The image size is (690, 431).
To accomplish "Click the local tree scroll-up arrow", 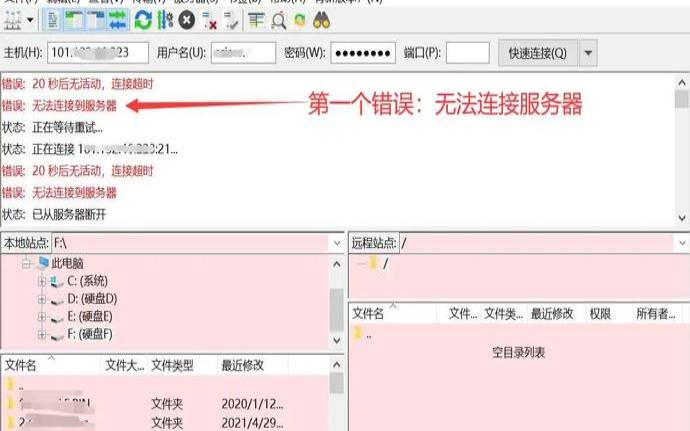I will click(x=337, y=264).
